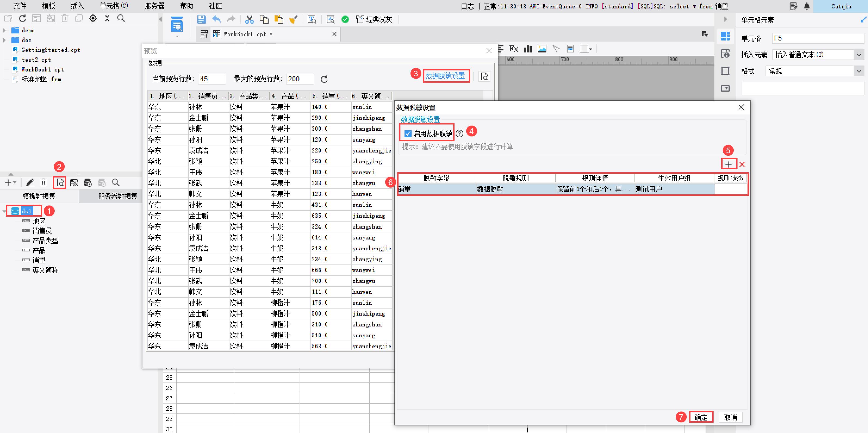
Task: Click the 最大的预览行数 input field
Action: (299, 79)
